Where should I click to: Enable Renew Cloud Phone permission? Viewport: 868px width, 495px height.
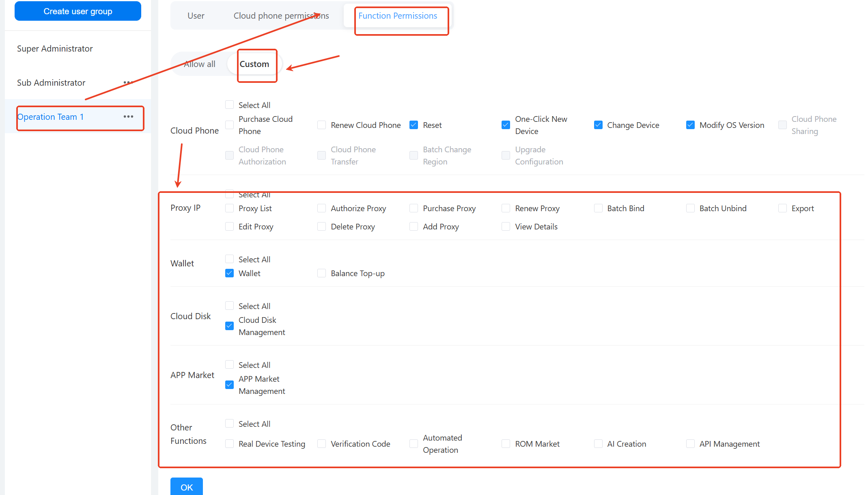[321, 125]
